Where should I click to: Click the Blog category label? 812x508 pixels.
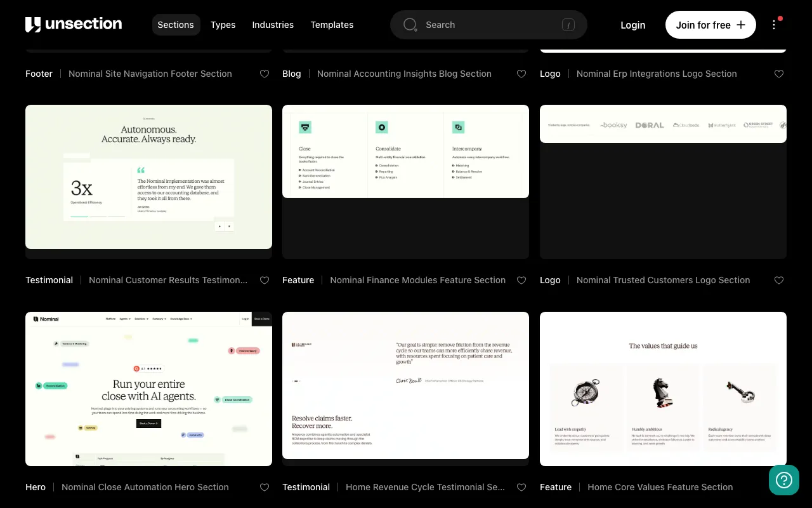[x=292, y=74]
